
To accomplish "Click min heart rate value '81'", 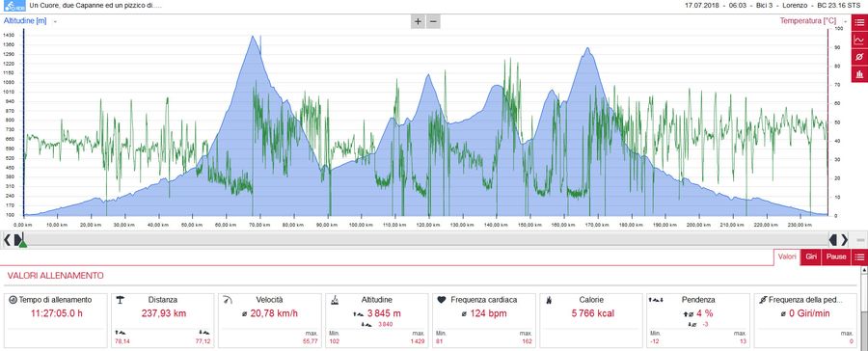I will point(439,341).
